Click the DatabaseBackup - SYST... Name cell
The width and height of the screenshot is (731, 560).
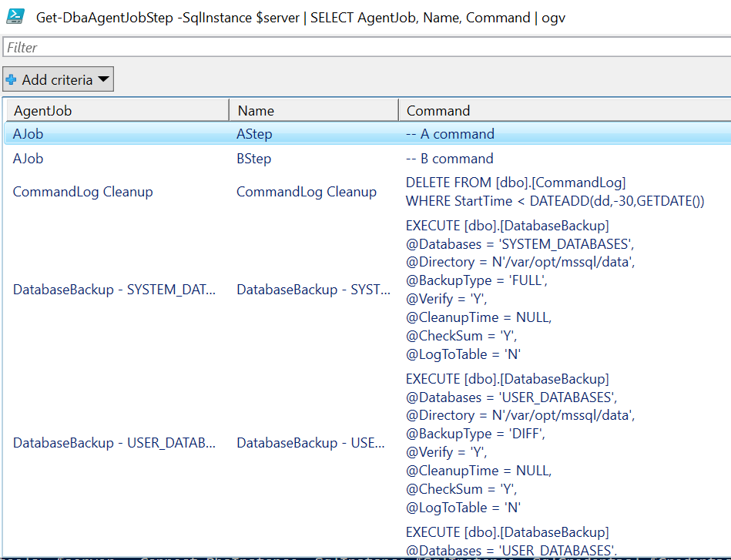pos(314,290)
